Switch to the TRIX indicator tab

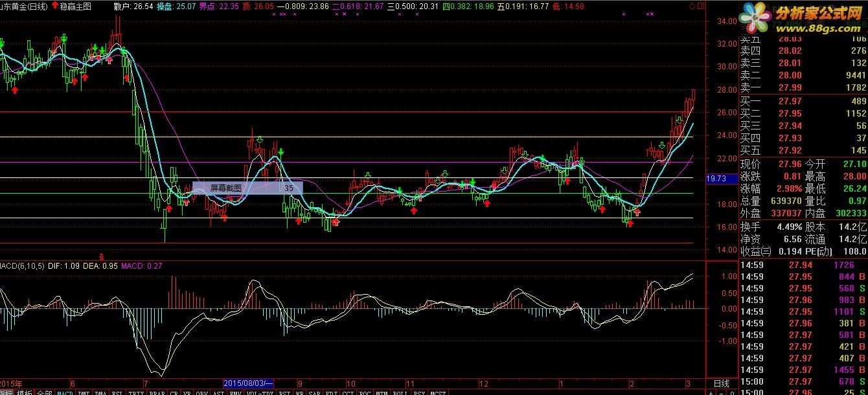coord(136,392)
